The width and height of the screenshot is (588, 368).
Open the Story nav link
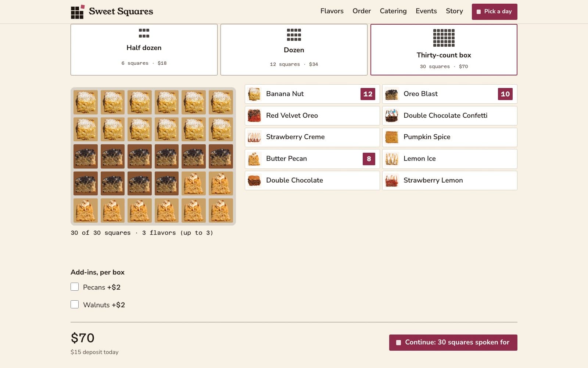pos(454,11)
